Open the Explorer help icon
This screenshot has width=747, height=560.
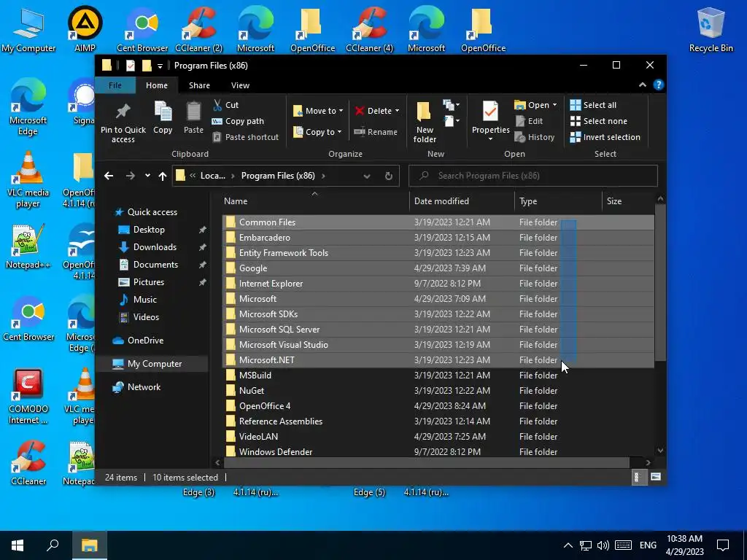(659, 85)
